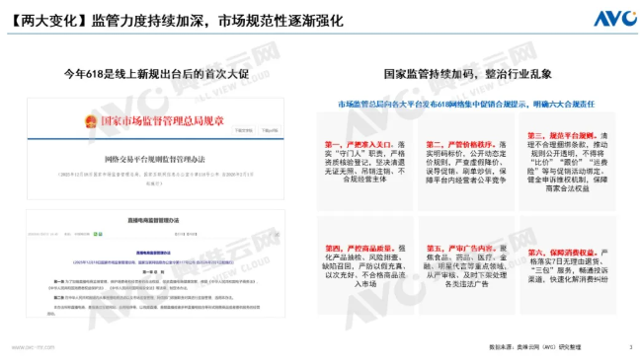
Task: Select the 第一，严把准入关口 card
Action: tap(364, 162)
